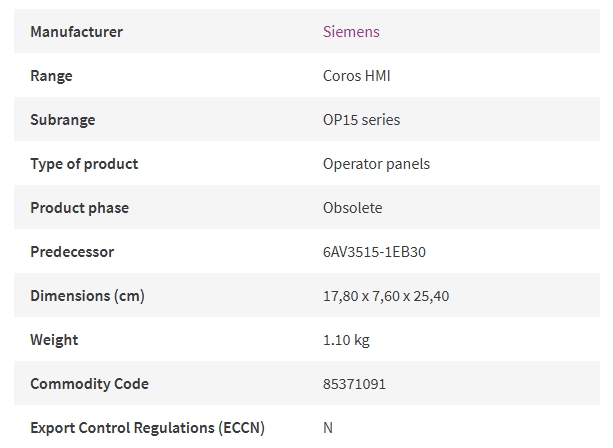This screenshot has width=613, height=448.
Task: Click the Type of product label
Action: tap(84, 164)
